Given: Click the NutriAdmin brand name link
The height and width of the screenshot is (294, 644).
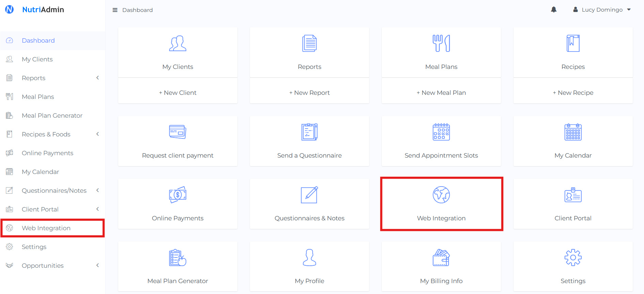Looking at the screenshot, I should (x=43, y=10).
